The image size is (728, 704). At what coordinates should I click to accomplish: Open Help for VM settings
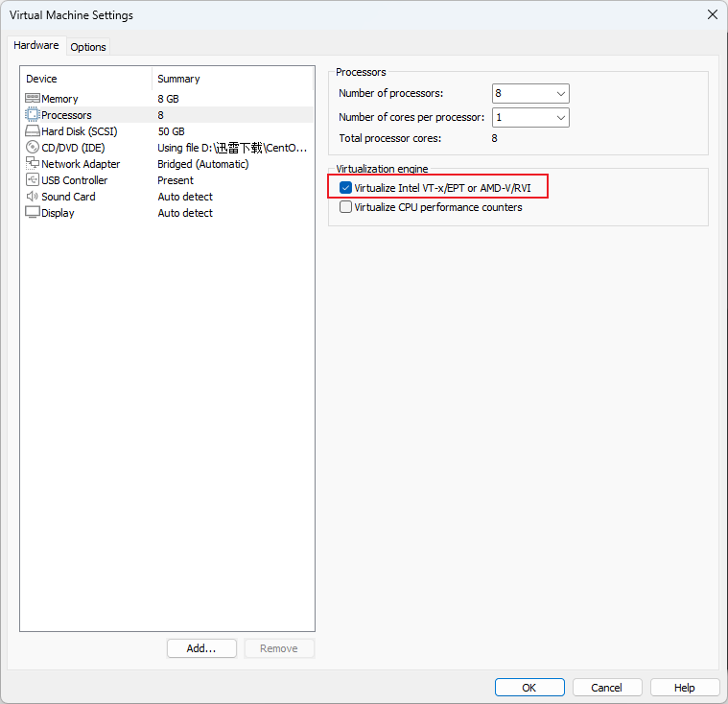click(x=684, y=688)
